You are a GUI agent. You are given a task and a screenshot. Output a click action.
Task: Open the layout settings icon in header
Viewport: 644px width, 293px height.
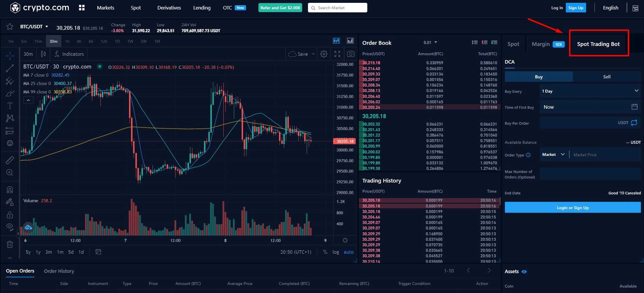pos(635,8)
